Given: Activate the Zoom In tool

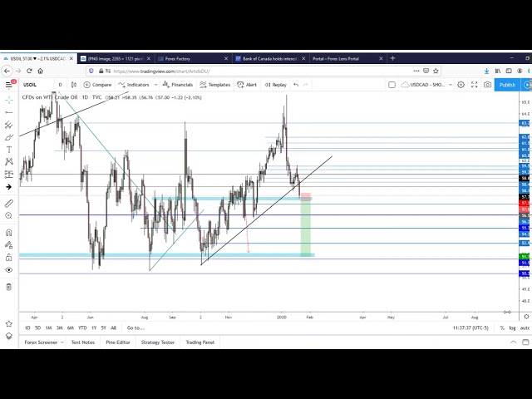Looking at the screenshot, I should [x=9, y=215].
